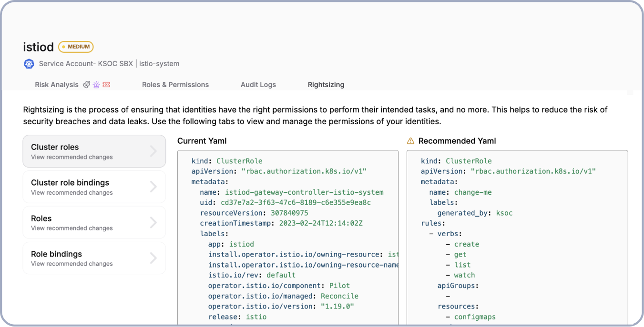Click the chevron on the Roles item
The image size is (644, 327).
[x=153, y=223]
